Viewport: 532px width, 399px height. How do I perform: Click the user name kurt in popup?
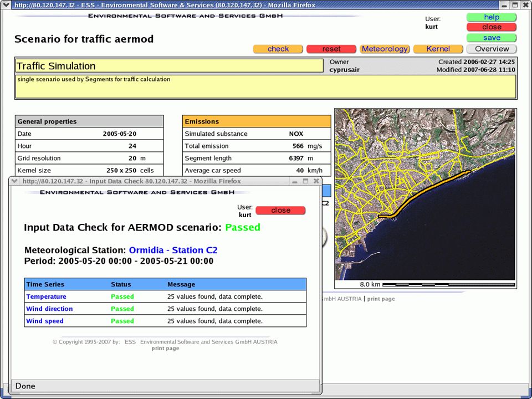point(245,215)
